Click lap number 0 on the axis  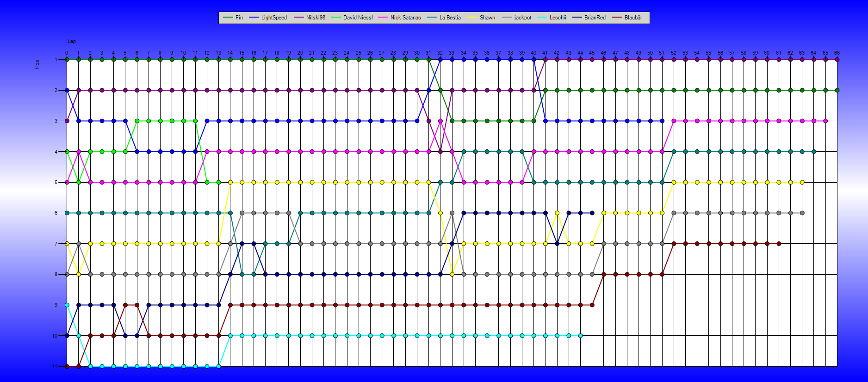coord(67,53)
